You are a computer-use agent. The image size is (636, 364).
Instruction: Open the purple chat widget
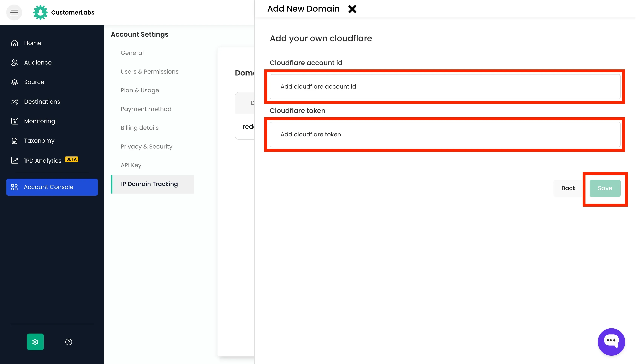pos(611,342)
